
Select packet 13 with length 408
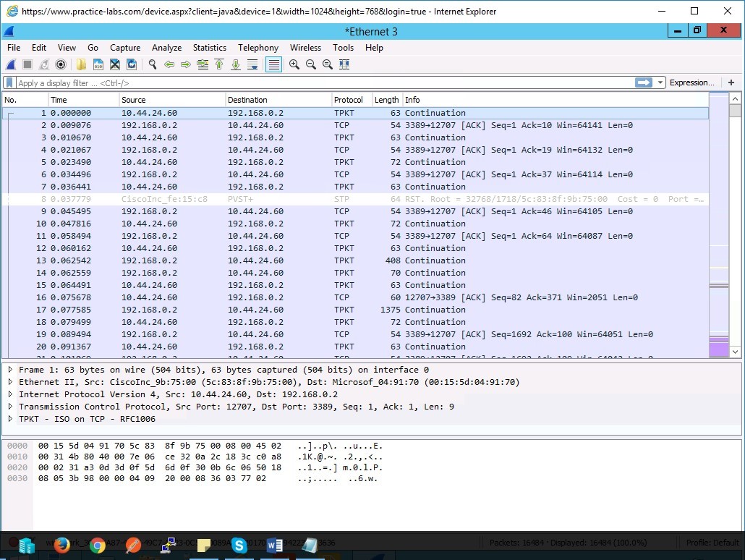(x=355, y=260)
